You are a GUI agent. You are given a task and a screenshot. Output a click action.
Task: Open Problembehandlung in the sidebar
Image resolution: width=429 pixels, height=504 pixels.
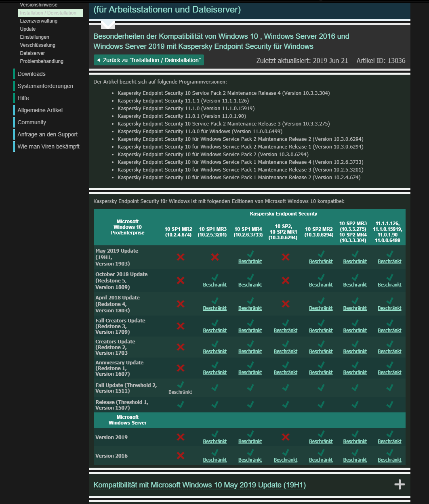[42, 61]
